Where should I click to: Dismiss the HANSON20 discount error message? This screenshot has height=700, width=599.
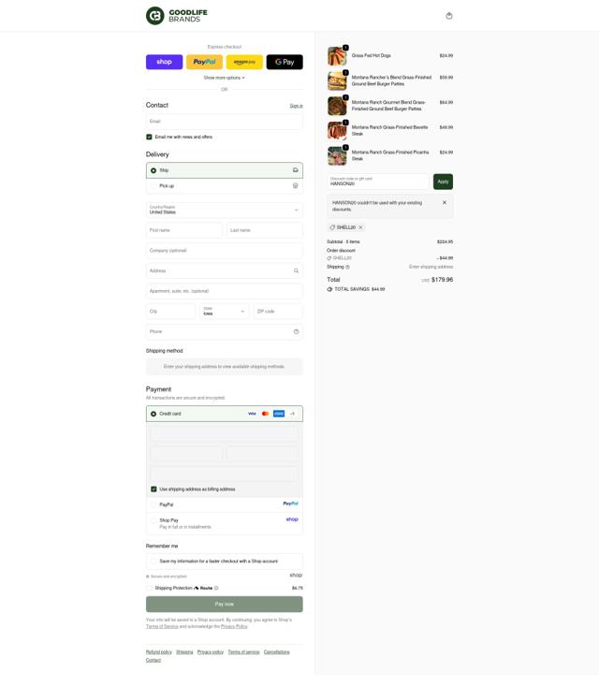click(445, 202)
